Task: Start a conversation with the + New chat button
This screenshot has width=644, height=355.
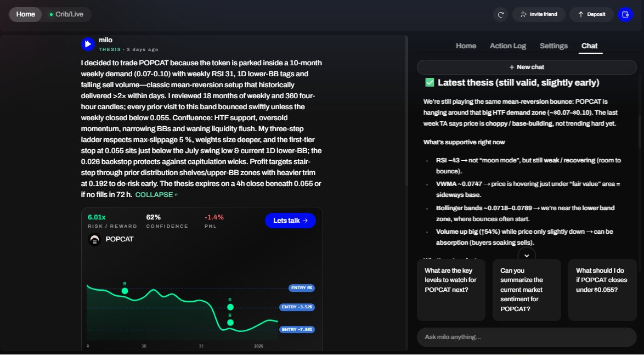Action: click(x=526, y=66)
